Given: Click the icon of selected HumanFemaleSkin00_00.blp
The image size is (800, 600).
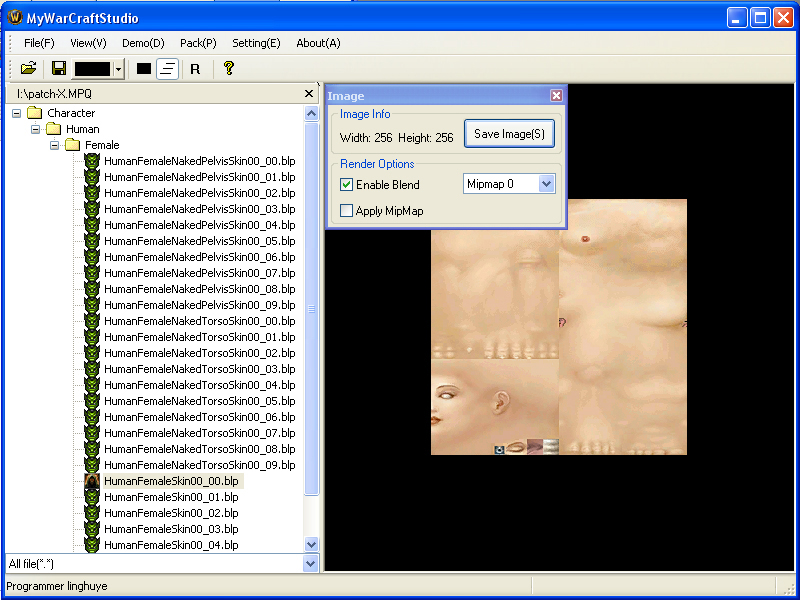Looking at the screenshot, I should [x=92, y=481].
